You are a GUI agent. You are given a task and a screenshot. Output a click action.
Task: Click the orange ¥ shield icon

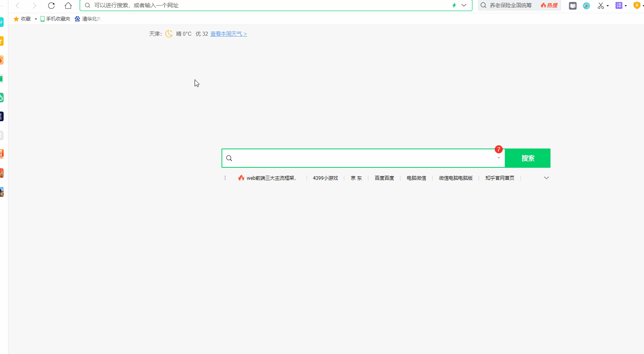point(637,6)
